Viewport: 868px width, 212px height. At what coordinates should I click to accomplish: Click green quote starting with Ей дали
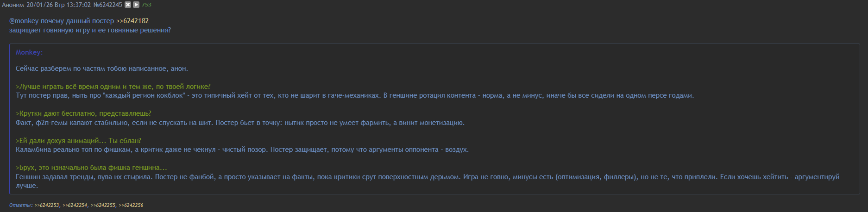(78, 141)
